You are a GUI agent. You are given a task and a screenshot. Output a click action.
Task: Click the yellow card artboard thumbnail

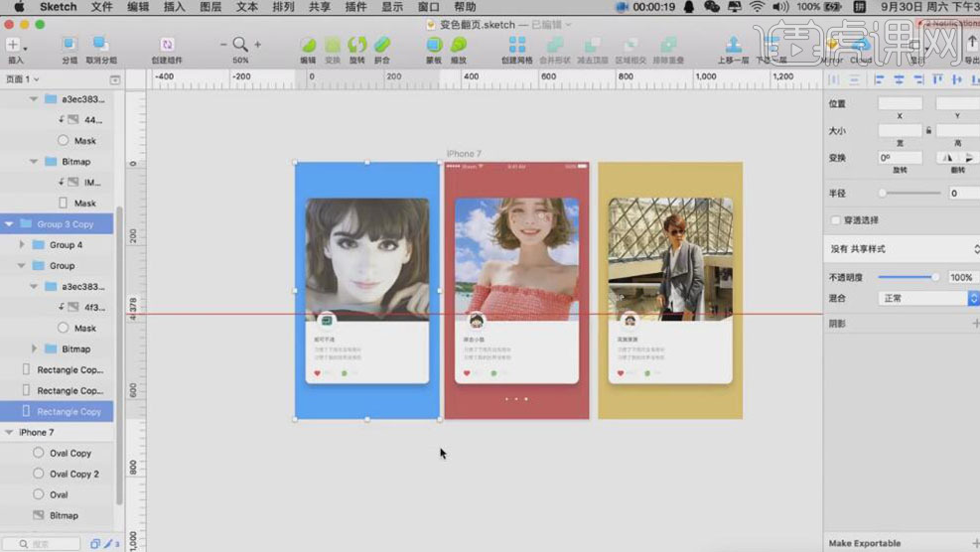coord(670,290)
